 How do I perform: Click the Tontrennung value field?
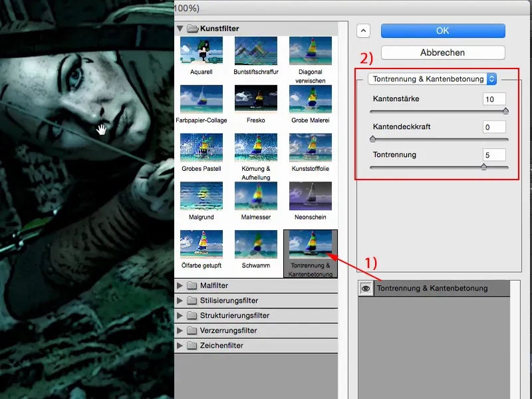click(494, 155)
